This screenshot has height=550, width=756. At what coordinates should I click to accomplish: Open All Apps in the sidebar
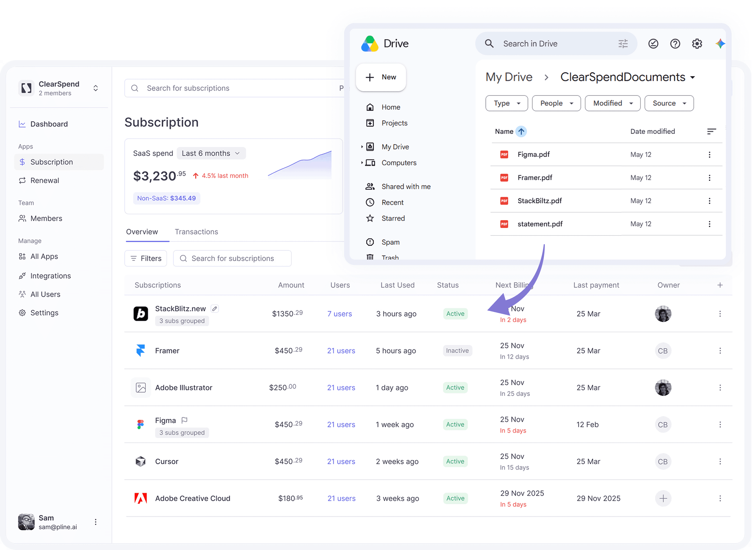click(x=44, y=256)
